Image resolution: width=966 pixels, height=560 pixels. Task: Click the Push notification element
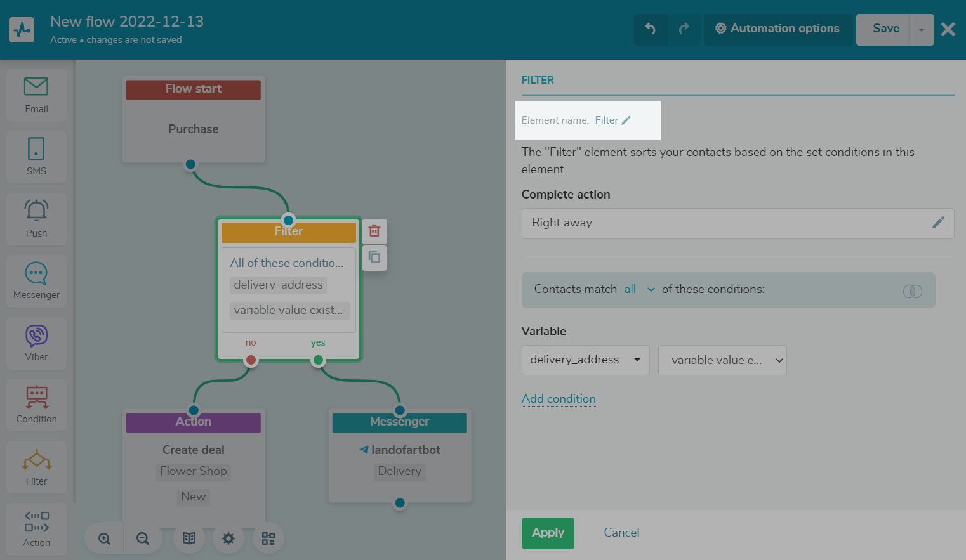[x=36, y=219]
